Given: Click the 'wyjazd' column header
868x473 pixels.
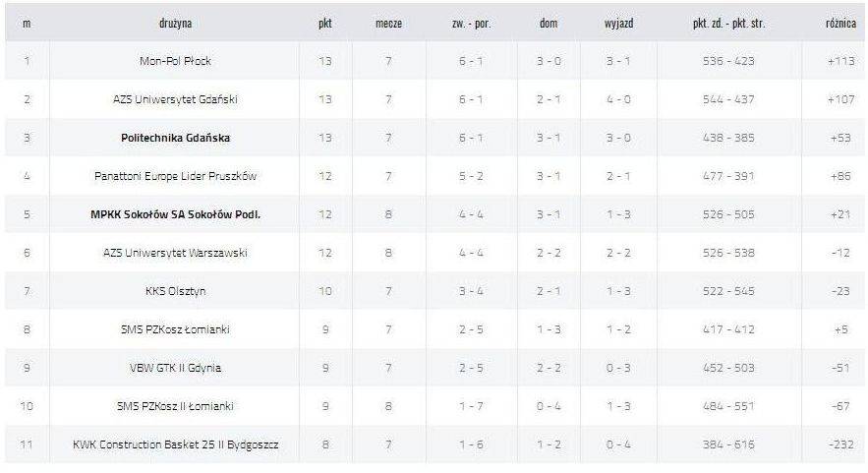Looking at the screenshot, I should [x=618, y=24].
